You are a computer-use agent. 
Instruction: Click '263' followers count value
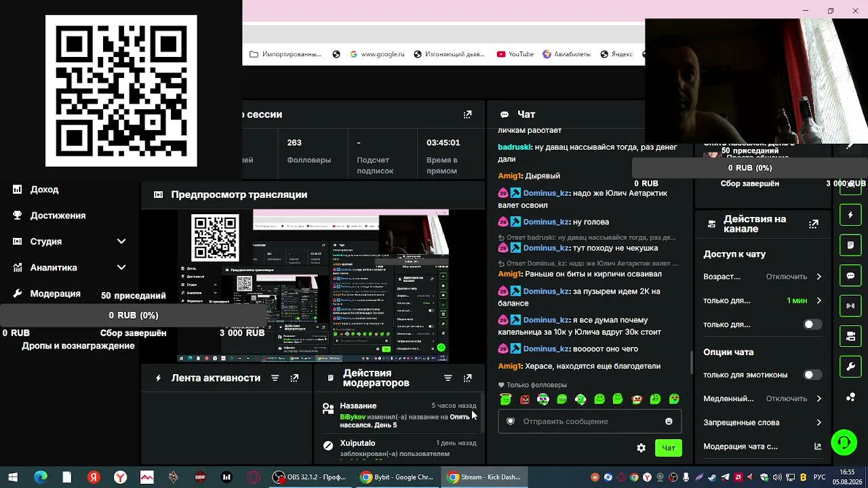coord(294,142)
